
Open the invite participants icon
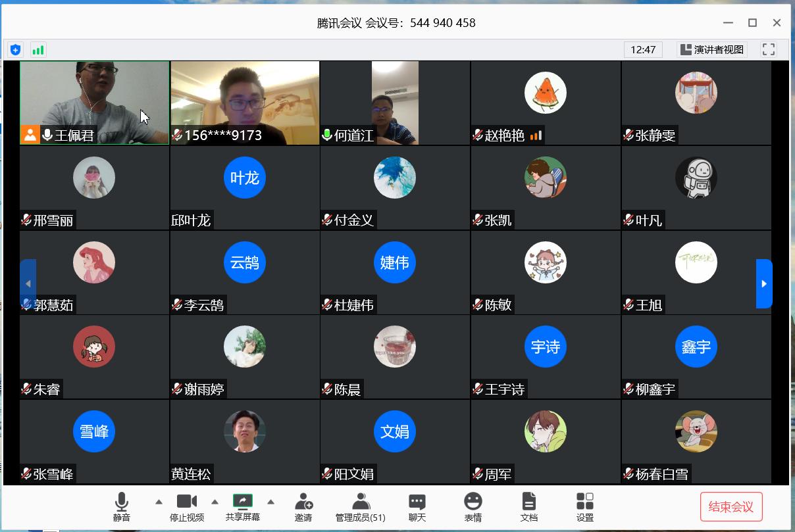click(303, 502)
